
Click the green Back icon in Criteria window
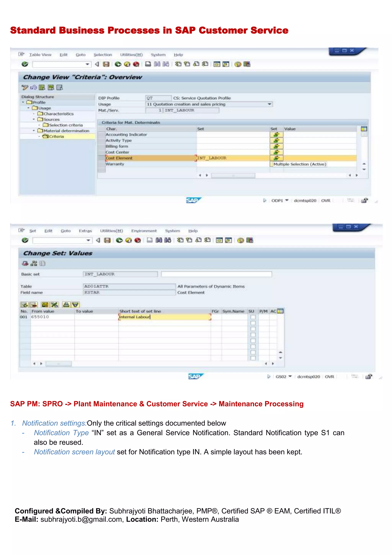click(118, 64)
